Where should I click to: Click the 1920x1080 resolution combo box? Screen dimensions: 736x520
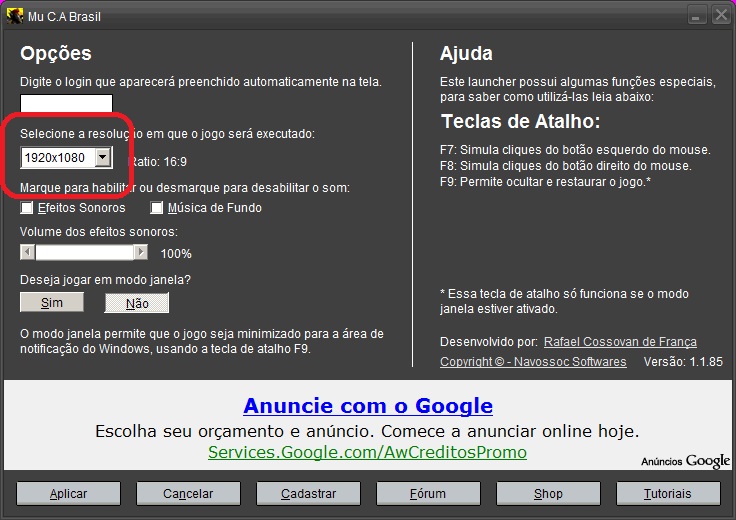tap(57, 158)
